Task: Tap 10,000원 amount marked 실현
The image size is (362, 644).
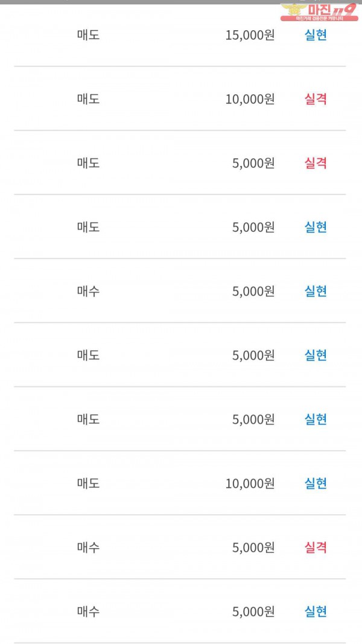Action: pyautogui.click(x=250, y=483)
